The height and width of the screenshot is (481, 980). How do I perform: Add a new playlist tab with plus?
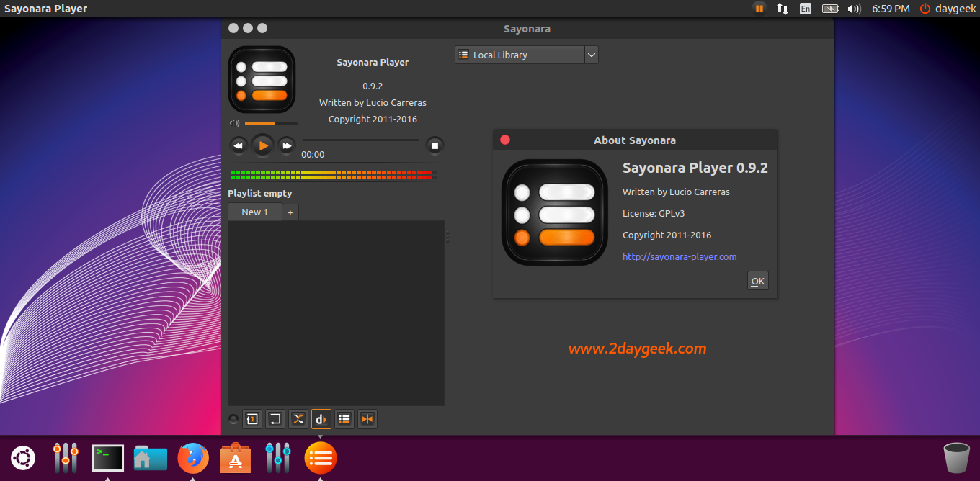click(290, 212)
